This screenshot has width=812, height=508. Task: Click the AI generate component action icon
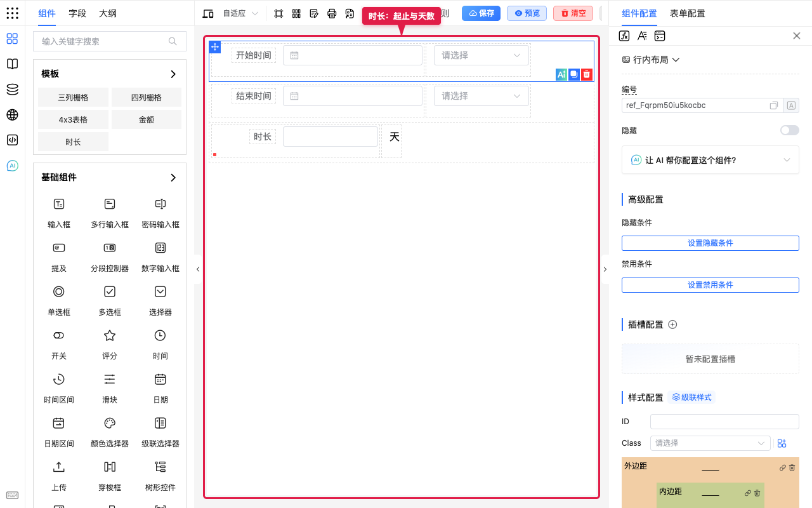click(x=561, y=74)
